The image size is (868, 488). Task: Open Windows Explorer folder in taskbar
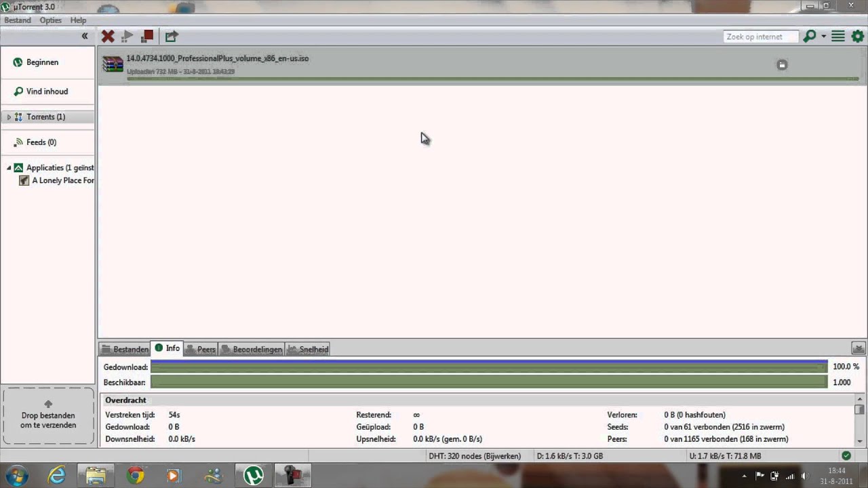pos(96,476)
